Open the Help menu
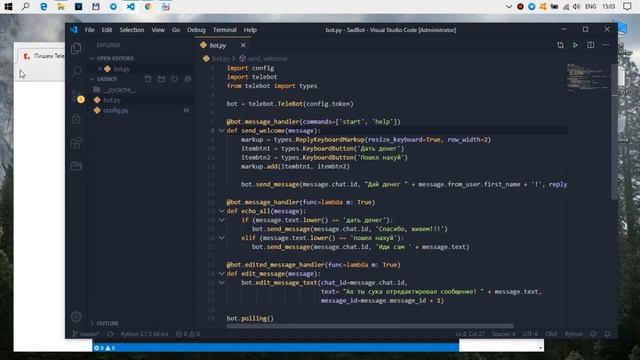The width and height of the screenshot is (640, 360). (x=250, y=30)
